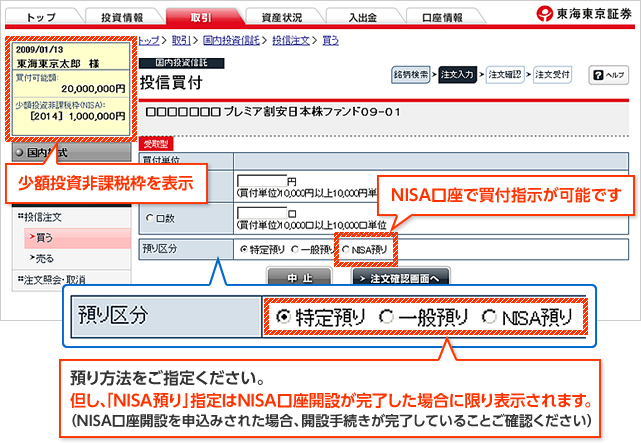Screen dimensions: 641x443
Task: Click the 受取型 red label
Action: coord(156,143)
